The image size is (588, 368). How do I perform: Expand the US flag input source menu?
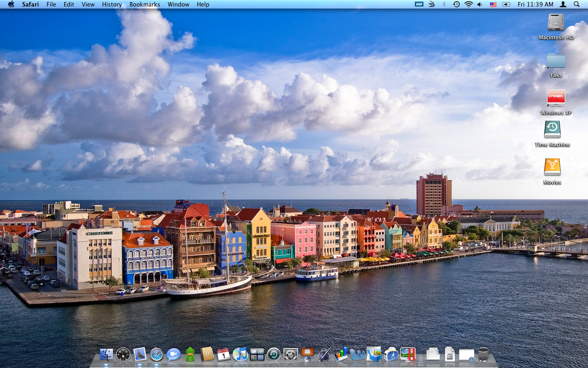pyautogui.click(x=493, y=4)
